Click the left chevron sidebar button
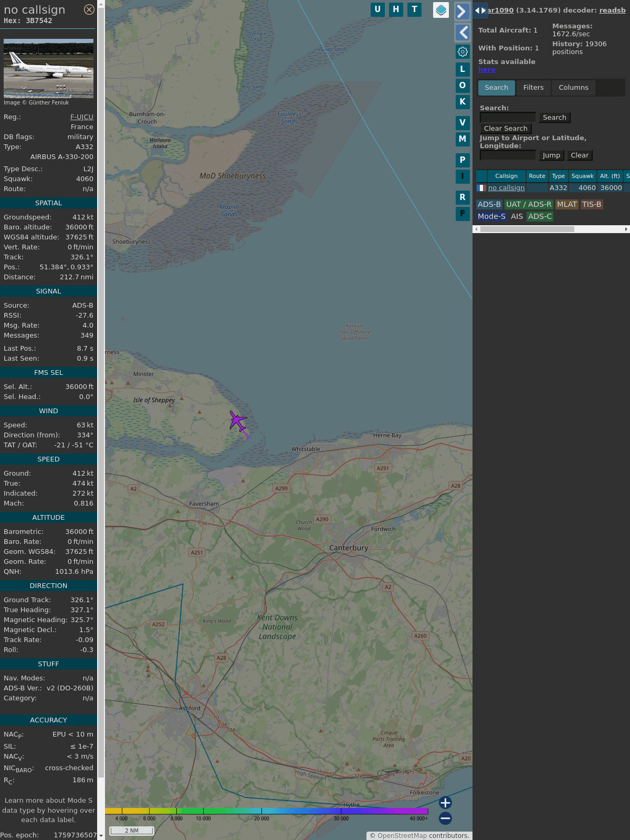Screen dimensions: 630x840 (x=463, y=33)
